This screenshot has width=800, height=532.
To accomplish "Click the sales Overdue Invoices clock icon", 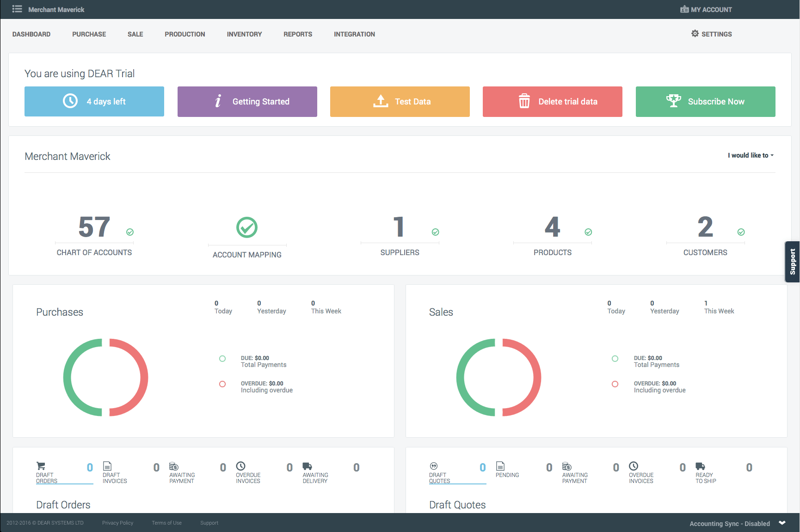I will (634, 466).
